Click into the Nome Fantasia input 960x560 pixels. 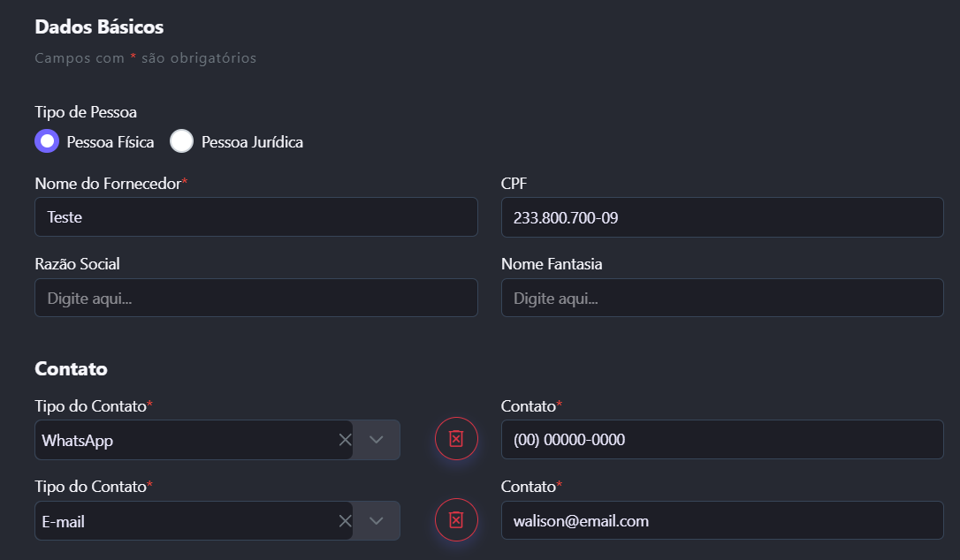point(721,299)
